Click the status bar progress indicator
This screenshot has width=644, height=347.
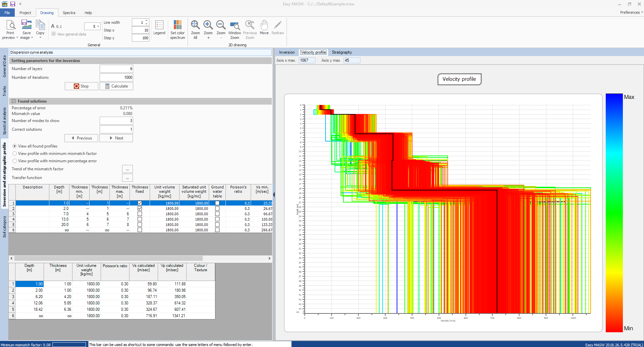tap(69, 345)
